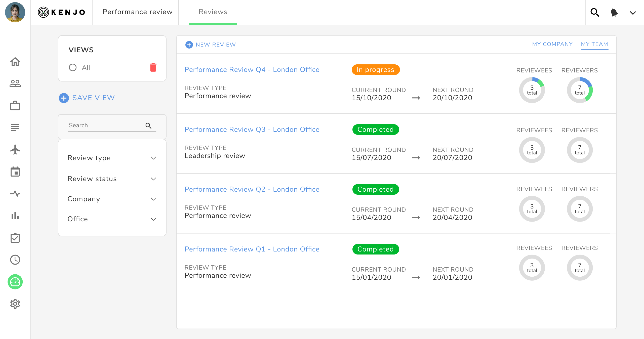644x339 pixels.
Task: Open the settings gear sidebar icon
Action: tap(15, 304)
